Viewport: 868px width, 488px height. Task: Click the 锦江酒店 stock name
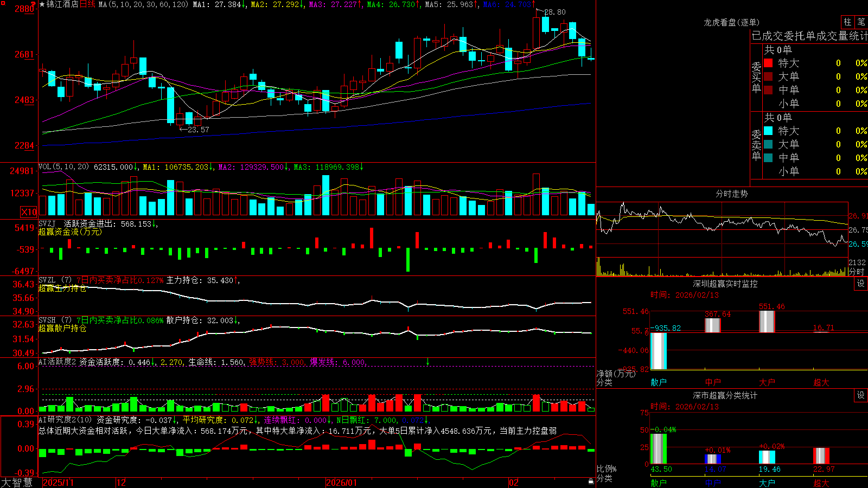(62, 4)
